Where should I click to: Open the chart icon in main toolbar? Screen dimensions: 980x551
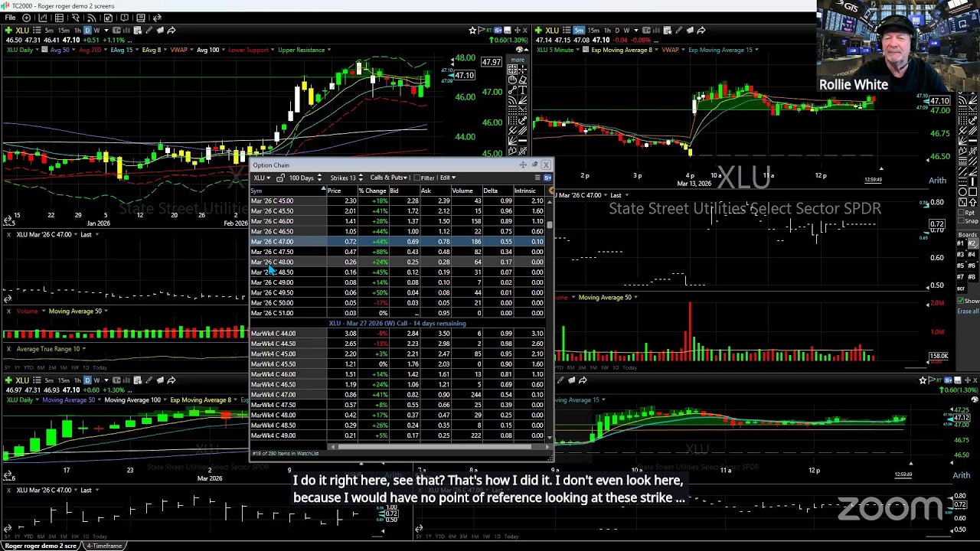point(44,18)
